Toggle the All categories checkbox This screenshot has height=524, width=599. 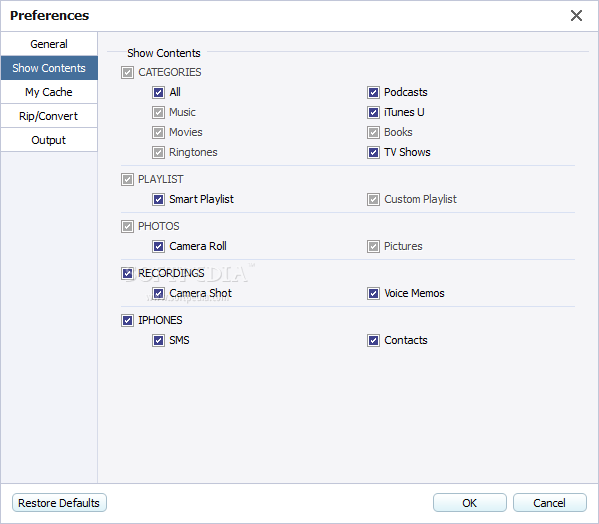[158, 92]
